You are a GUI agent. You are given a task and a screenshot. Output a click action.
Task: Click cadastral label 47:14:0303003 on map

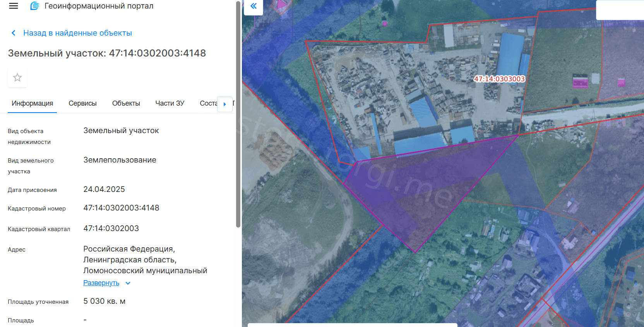point(499,79)
